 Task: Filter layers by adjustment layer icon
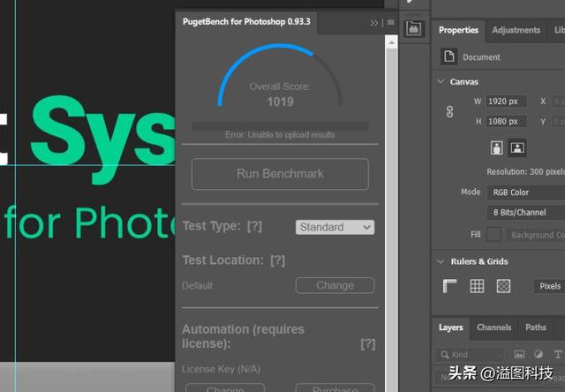coord(539,354)
